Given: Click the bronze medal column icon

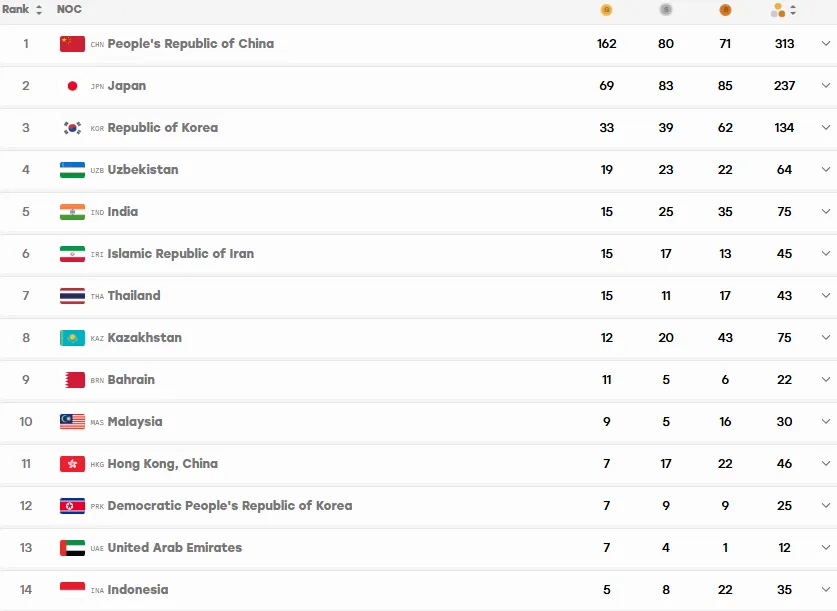Looking at the screenshot, I should point(725,10).
